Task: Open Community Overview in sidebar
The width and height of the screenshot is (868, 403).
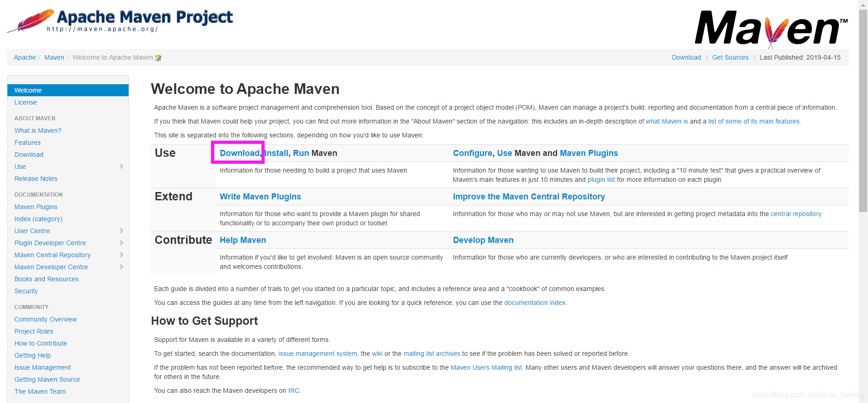Action: [45, 319]
